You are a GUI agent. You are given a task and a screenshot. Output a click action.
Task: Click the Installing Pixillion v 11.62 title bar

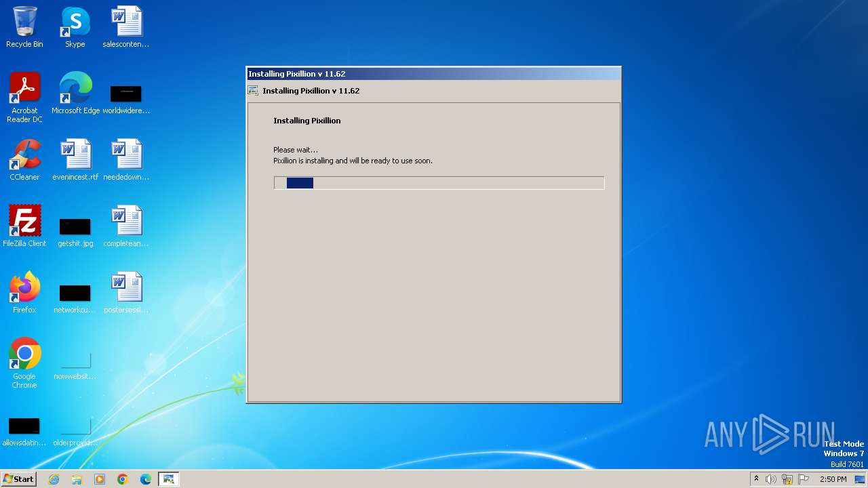pos(433,74)
